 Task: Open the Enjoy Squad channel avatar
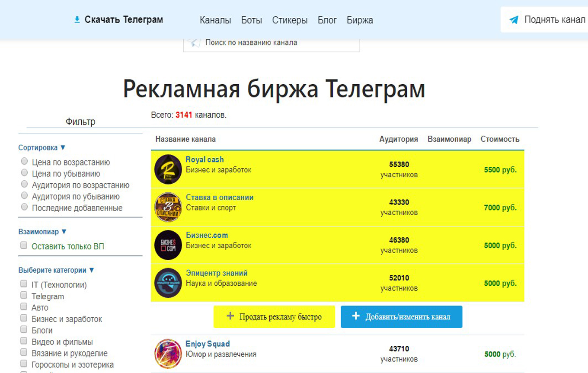pos(168,354)
